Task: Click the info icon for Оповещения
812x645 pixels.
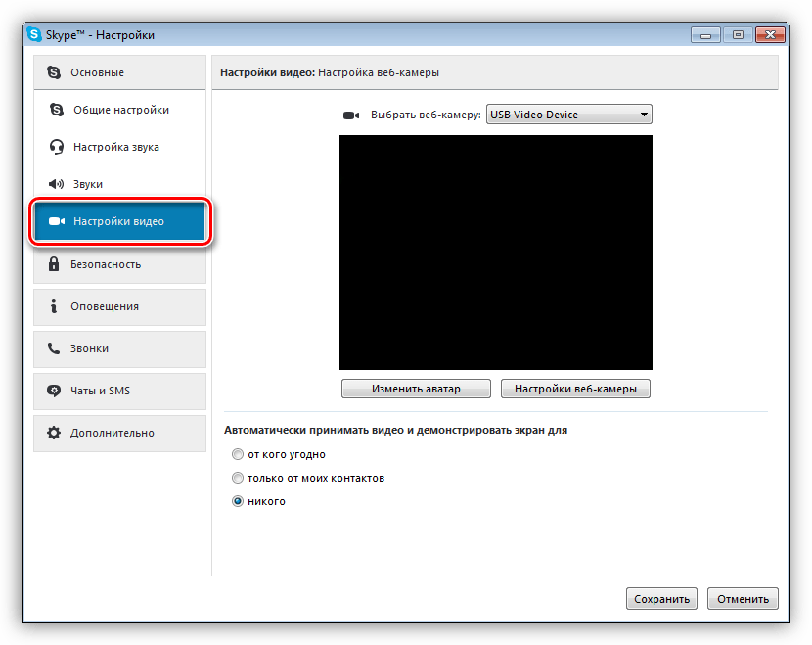Action: click(53, 306)
